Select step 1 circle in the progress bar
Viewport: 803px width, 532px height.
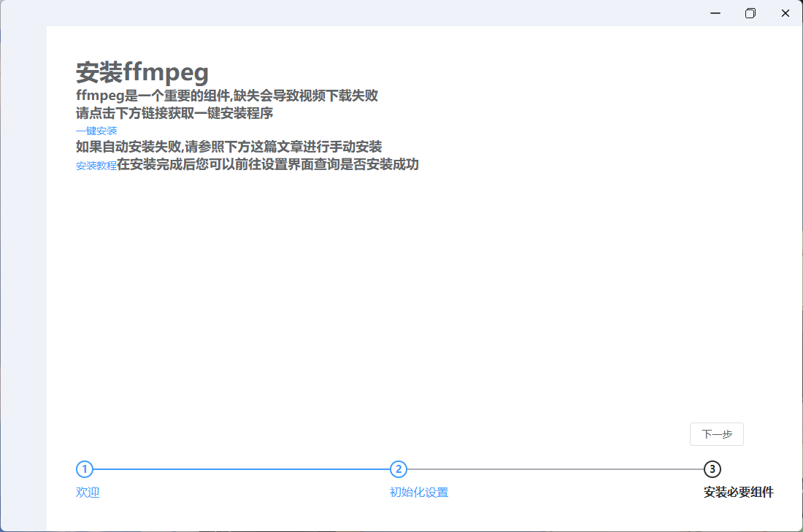(85, 469)
